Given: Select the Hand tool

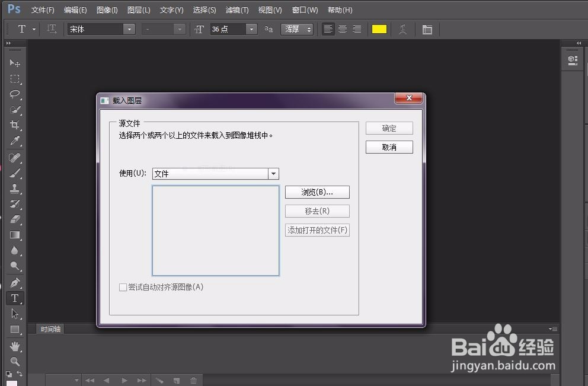Looking at the screenshot, I should pyautogui.click(x=15, y=345).
